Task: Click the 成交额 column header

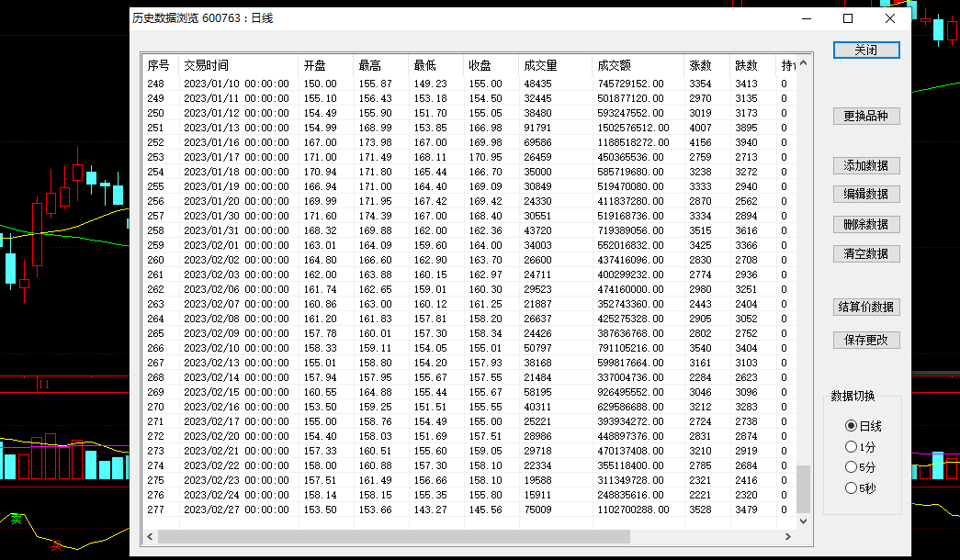Action: coord(638,65)
